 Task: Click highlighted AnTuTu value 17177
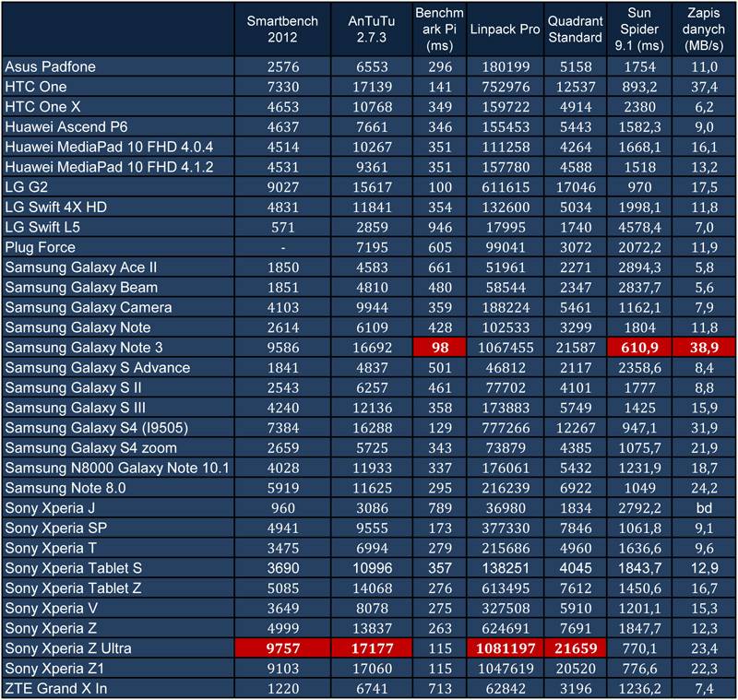tap(372, 648)
